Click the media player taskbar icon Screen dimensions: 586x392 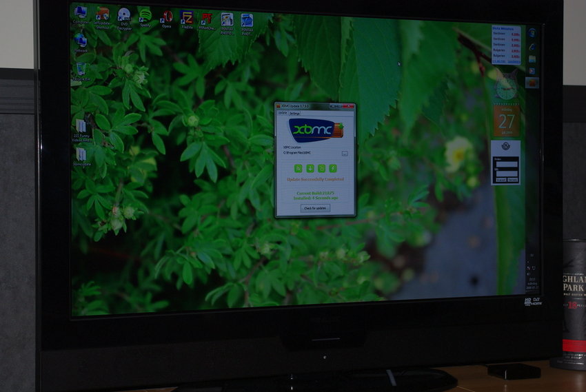[x=532, y=70]
